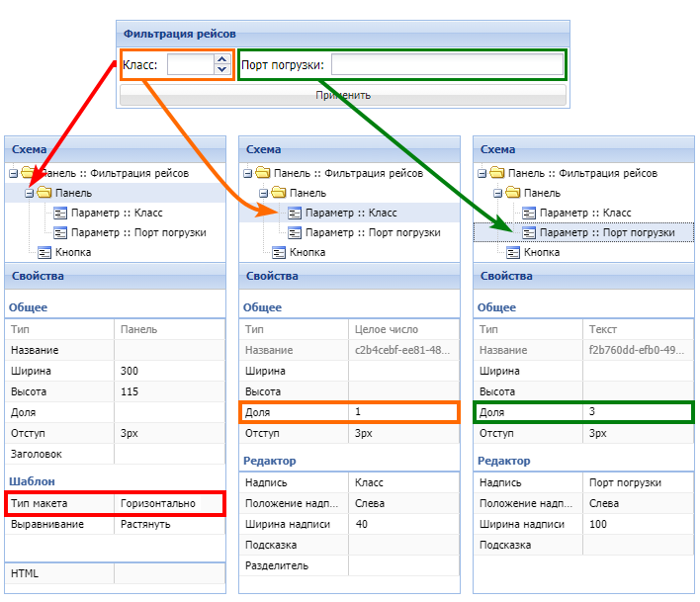
Task: Collapse root node in middle Схема tree
Action: tap(247, 173)
